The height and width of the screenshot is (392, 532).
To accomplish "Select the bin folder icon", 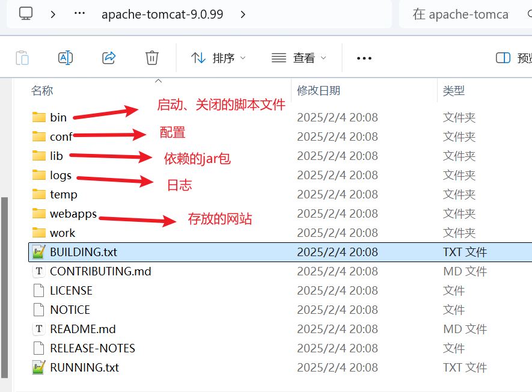I will click(38, 117).
